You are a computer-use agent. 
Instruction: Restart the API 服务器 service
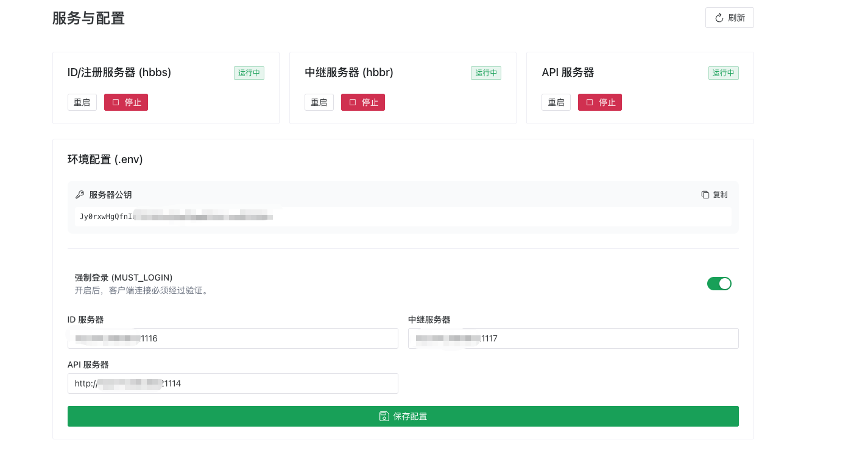(x=556, y=102)
